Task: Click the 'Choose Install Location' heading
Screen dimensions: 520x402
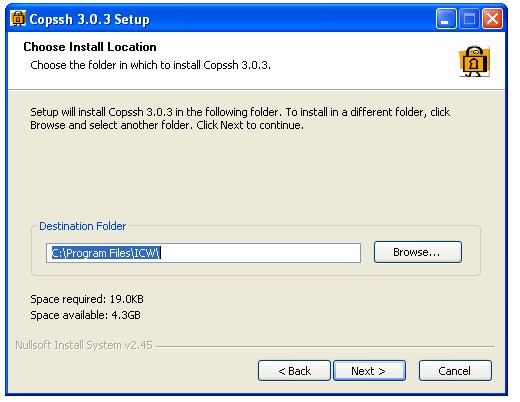Action: [90, 47]
